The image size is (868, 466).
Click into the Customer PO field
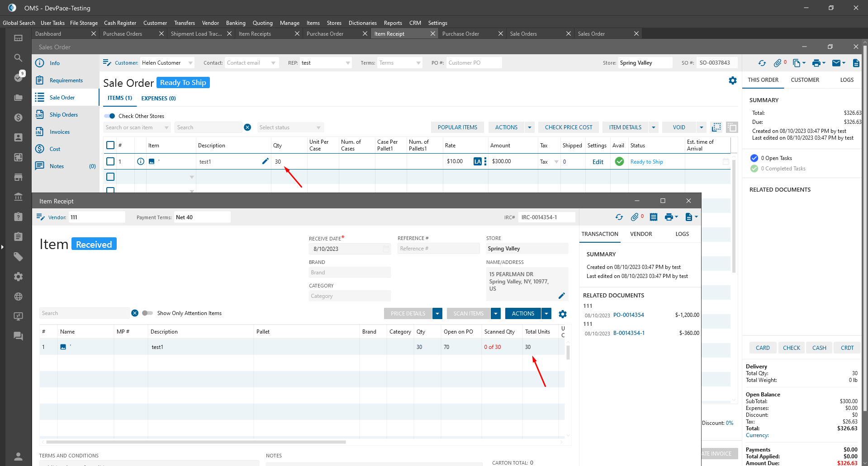click(x=474, y=63)
